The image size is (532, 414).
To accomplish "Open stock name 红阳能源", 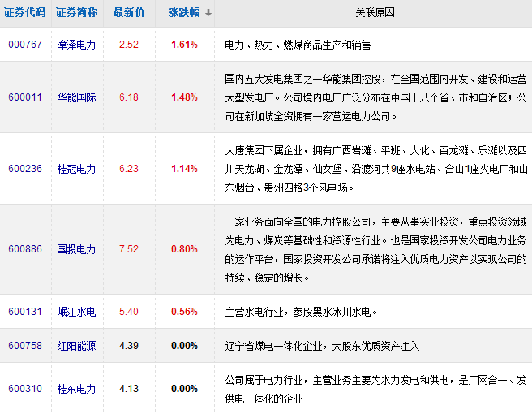I will pyautogui.click(x=76, y=346).
